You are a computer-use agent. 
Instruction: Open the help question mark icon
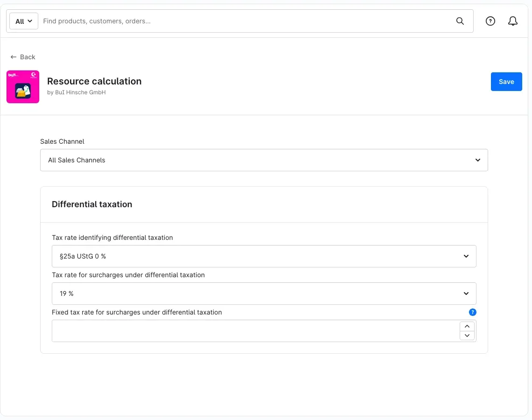(490, 21)
